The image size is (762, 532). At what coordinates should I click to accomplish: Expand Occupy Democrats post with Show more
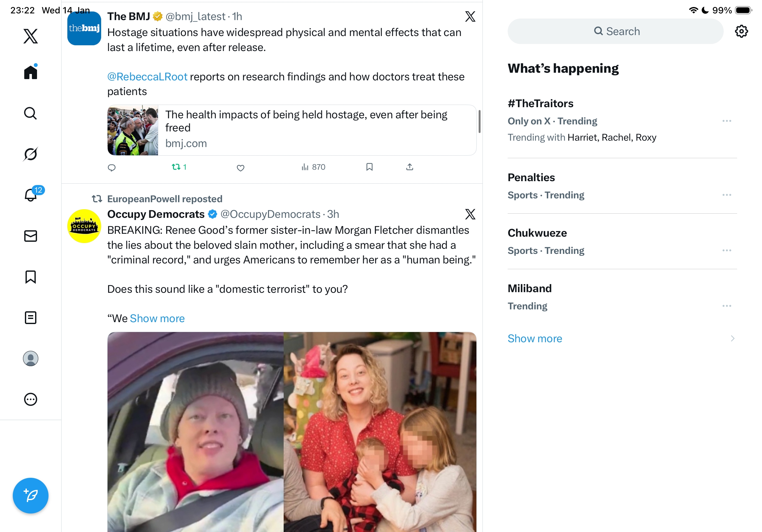(x=157, y=318)
